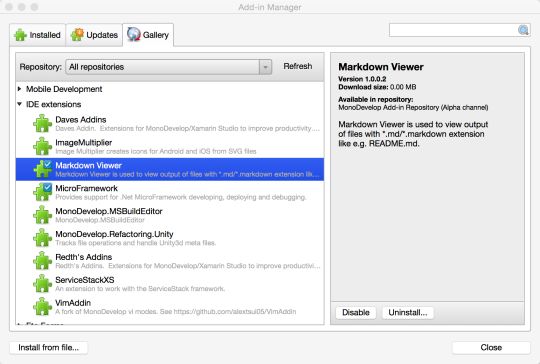
Task: Close the Add-in Manager dialog
Action: (491, 347)
